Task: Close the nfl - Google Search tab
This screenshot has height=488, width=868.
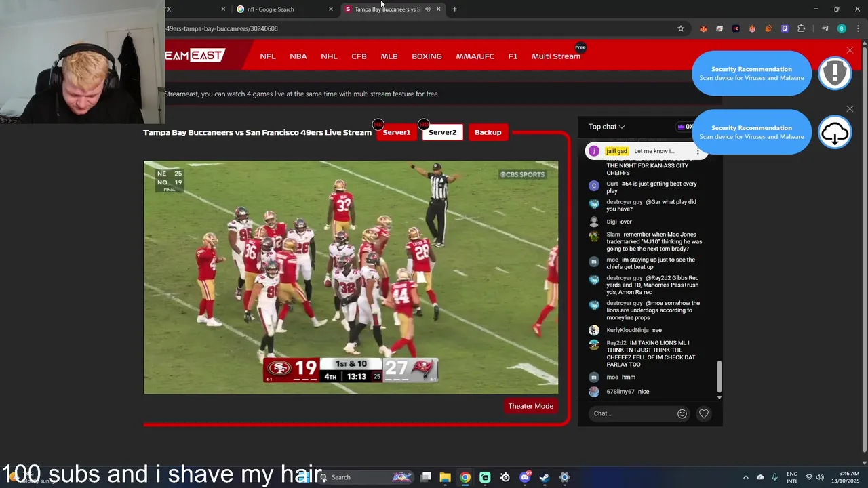Action: click(x=331, y=9)
